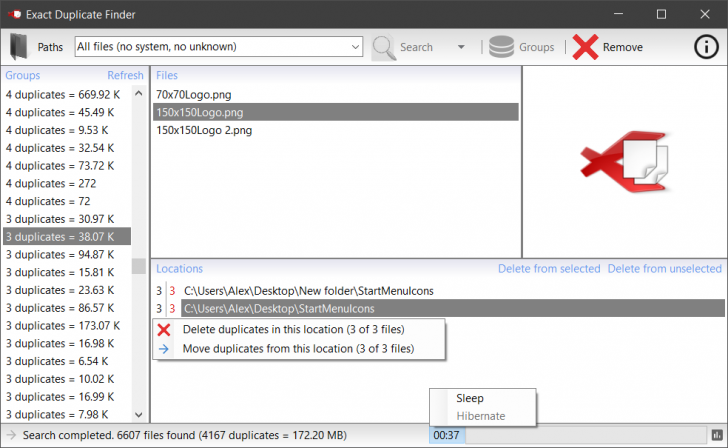The width and height of the screenshot is (728, 448).
Task: Select group 3 duplicates = 16.98 K
Action: pos(67,344)
